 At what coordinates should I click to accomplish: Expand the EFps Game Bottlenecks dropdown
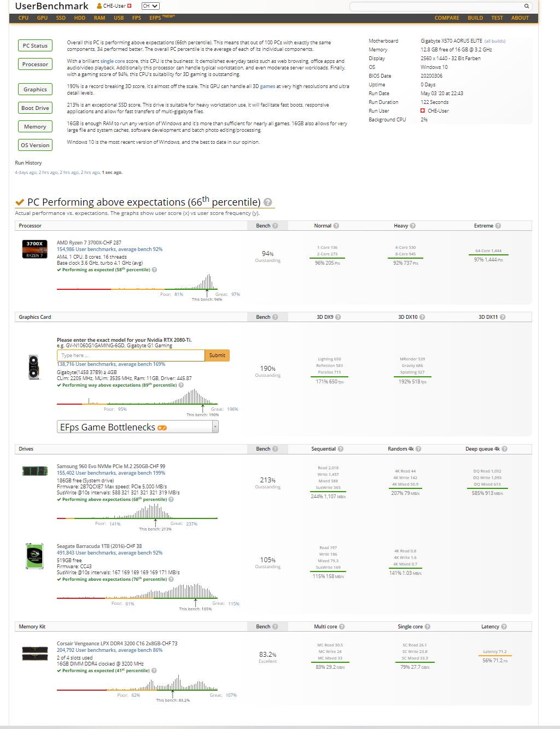(x=138, y=427)
